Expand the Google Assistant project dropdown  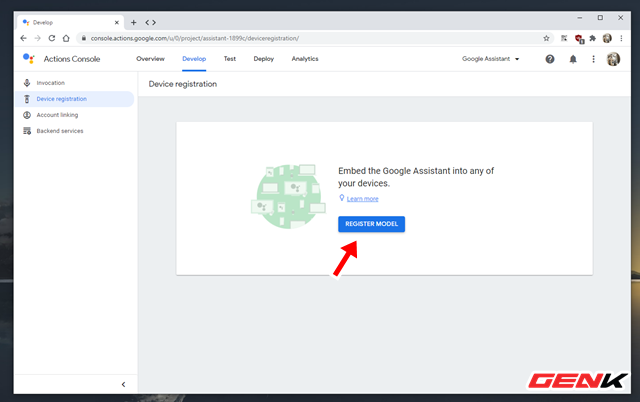click(x=491, y=59)
